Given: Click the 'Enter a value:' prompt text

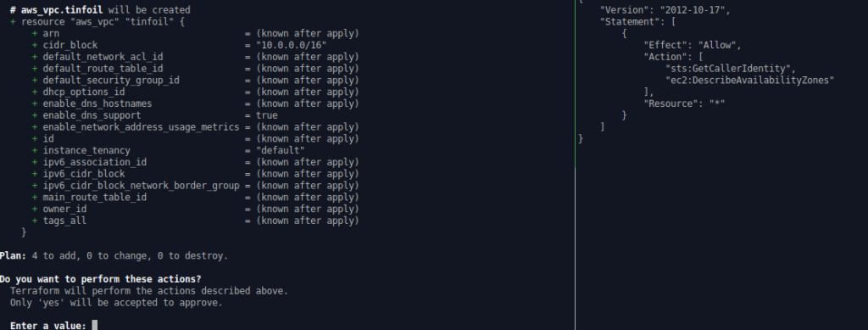Looking at the screenshot, I should click(x=48, y=326).
